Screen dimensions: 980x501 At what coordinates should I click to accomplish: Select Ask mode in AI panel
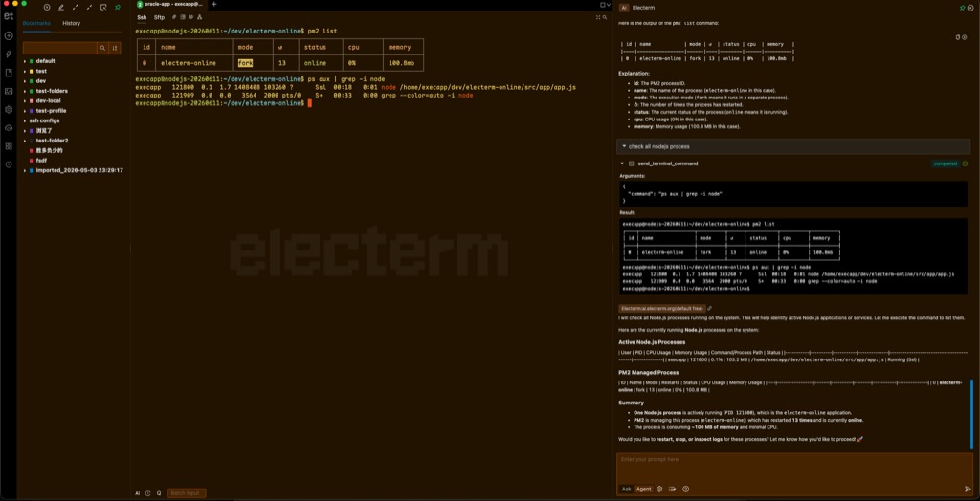point(626,490)
